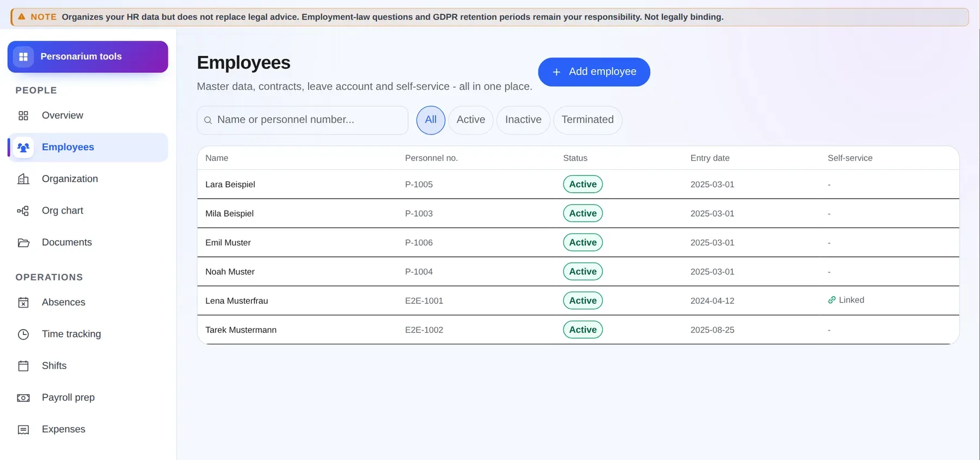Image resolution: width=980 pixels, height=460 pixels.
Task: Open the Overview page
Action: [88, 115]
